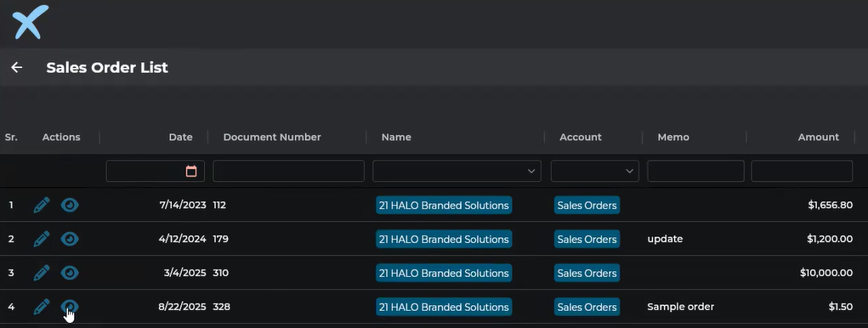Click the blue X logo

coord(31,21)
